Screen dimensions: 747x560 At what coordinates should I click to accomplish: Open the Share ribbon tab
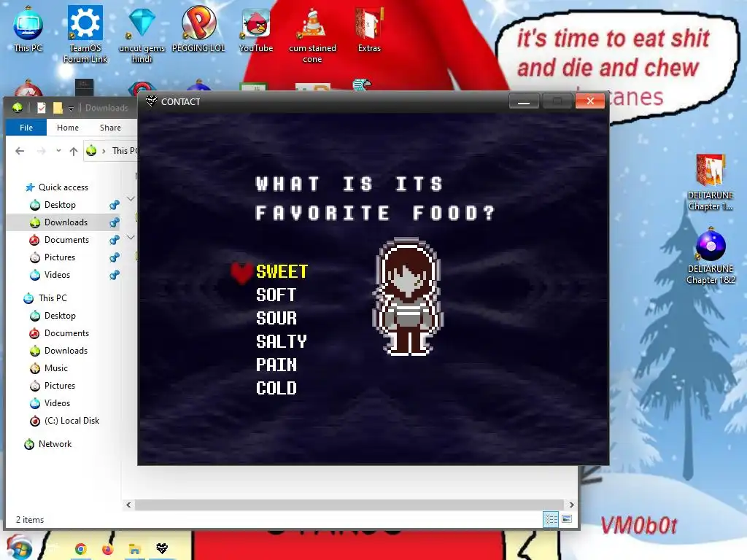point(110,128)
